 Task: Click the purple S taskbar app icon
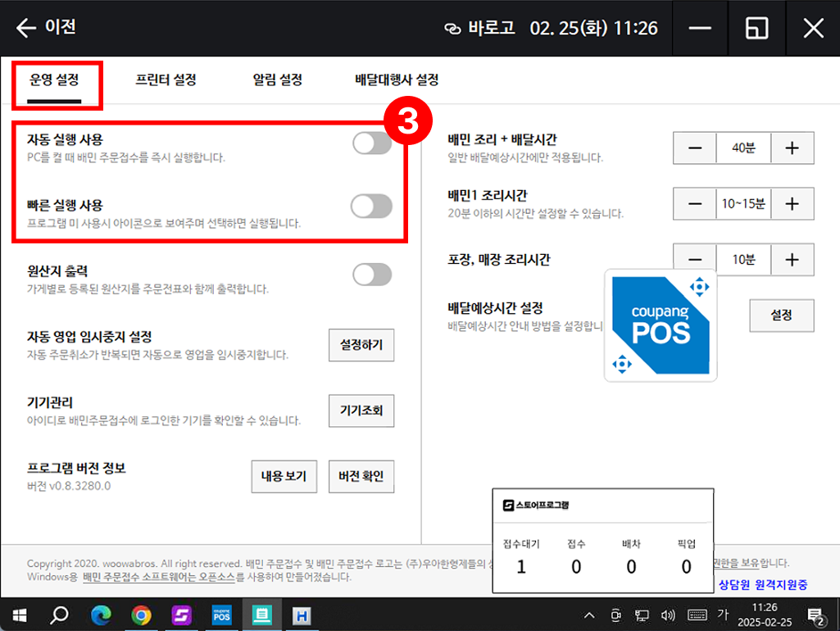[181, 615]
